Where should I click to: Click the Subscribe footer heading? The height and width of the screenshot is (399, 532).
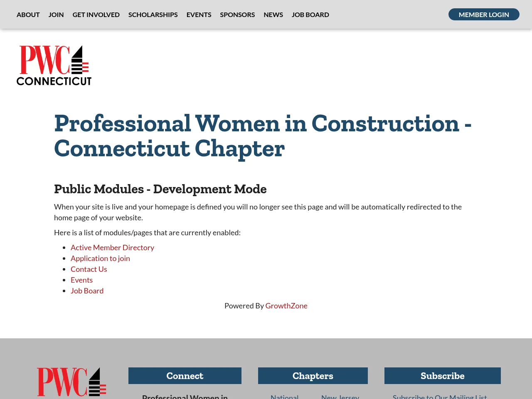pyautogui.click(x=443, y=376)
